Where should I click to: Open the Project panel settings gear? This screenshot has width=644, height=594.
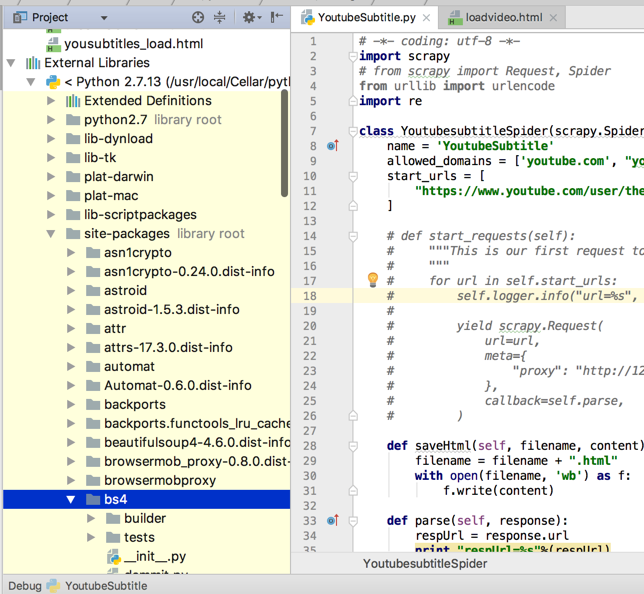click(249, 17)
